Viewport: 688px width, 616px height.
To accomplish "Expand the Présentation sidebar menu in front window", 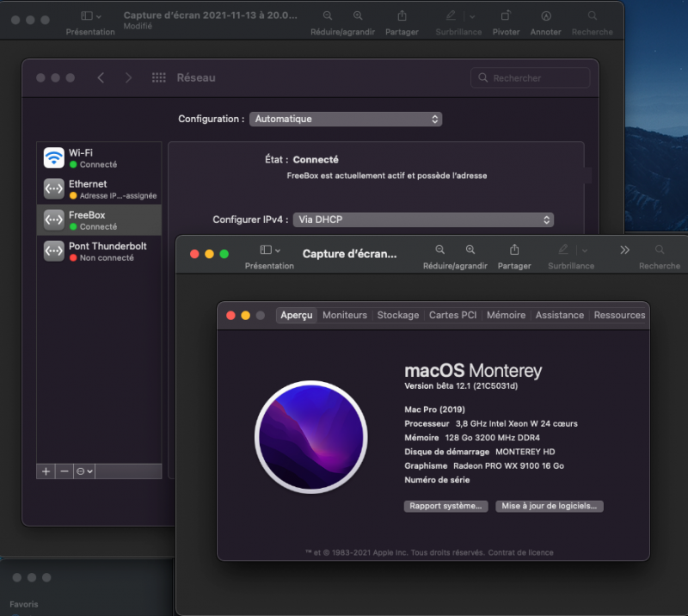I will pos(269,249).
